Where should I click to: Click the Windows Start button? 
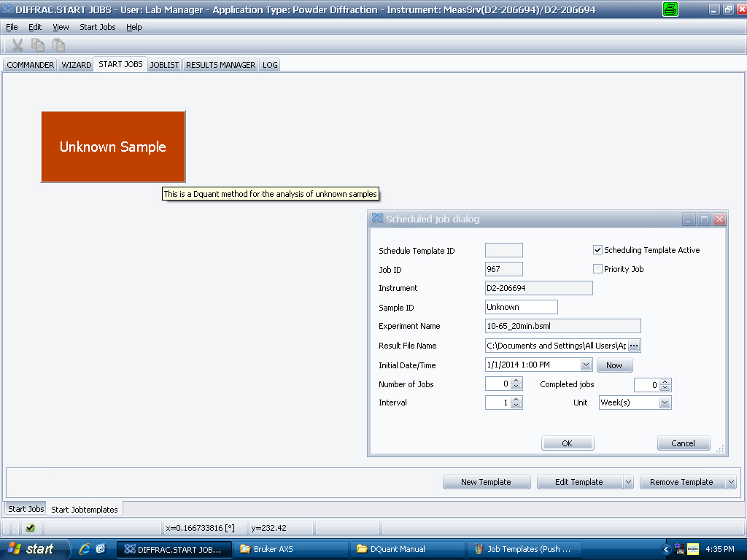(34, 549)
